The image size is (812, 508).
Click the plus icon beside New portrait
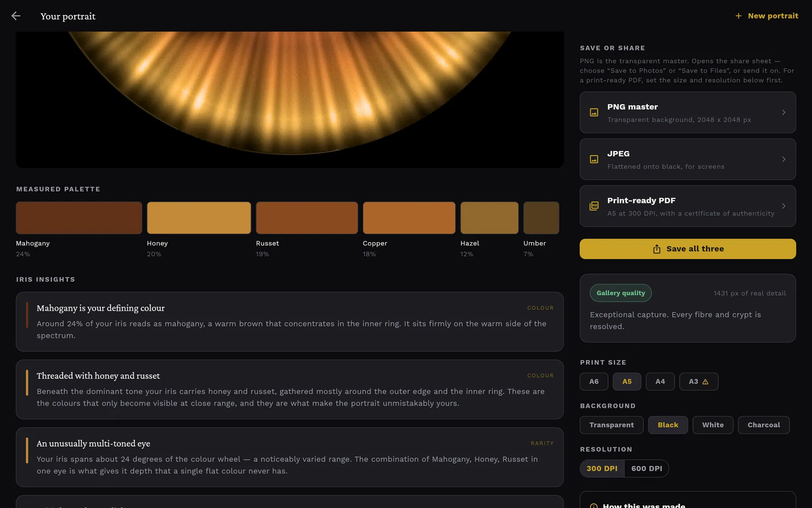pyautogui.click(x=738, y=16)
